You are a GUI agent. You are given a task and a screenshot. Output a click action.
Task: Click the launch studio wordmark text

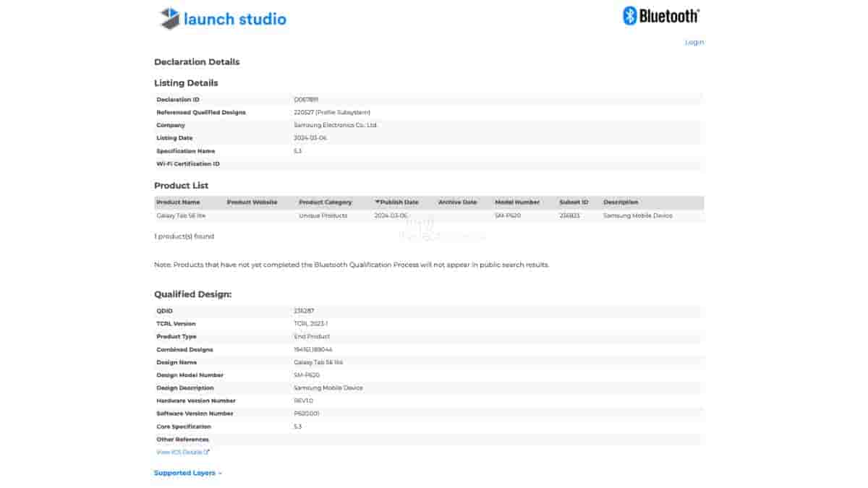coord(235,20)
